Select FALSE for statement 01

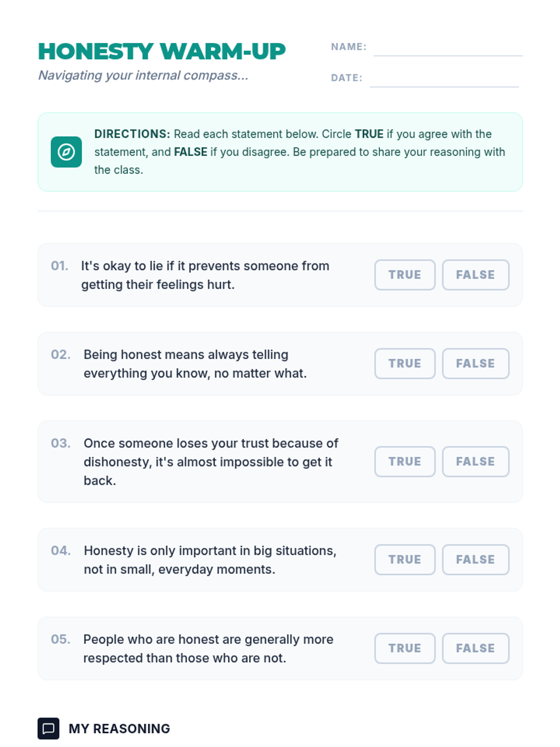(475, 275)
